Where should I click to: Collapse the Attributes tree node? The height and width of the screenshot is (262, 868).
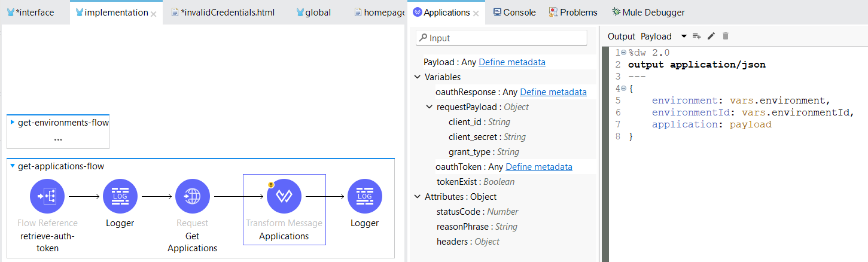click(417, 197)
